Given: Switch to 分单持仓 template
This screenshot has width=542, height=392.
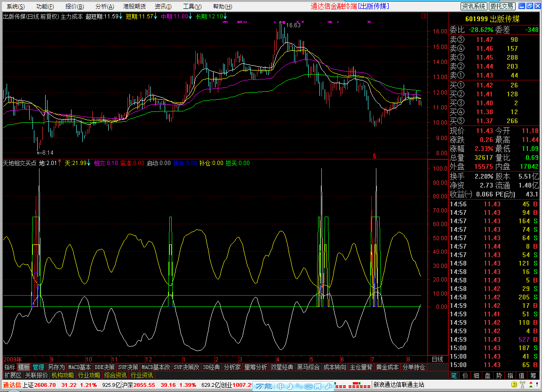Looking at the screenshot, I should coord(414,367).
